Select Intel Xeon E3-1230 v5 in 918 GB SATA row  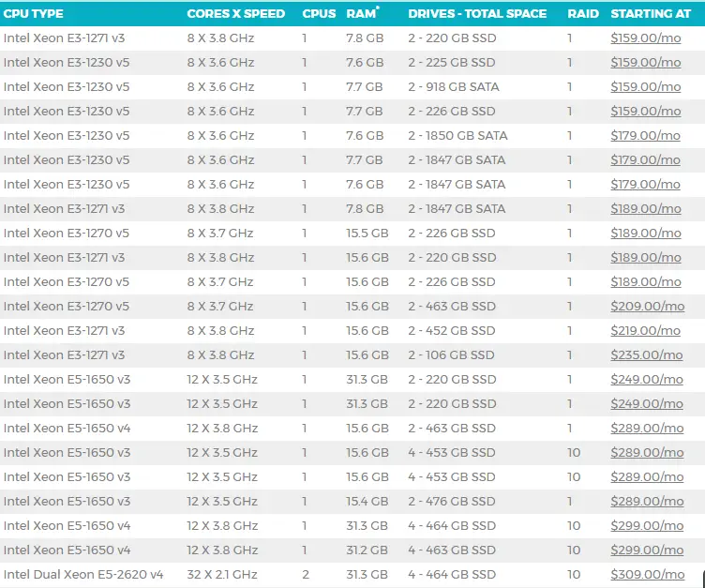click(67, 87)
